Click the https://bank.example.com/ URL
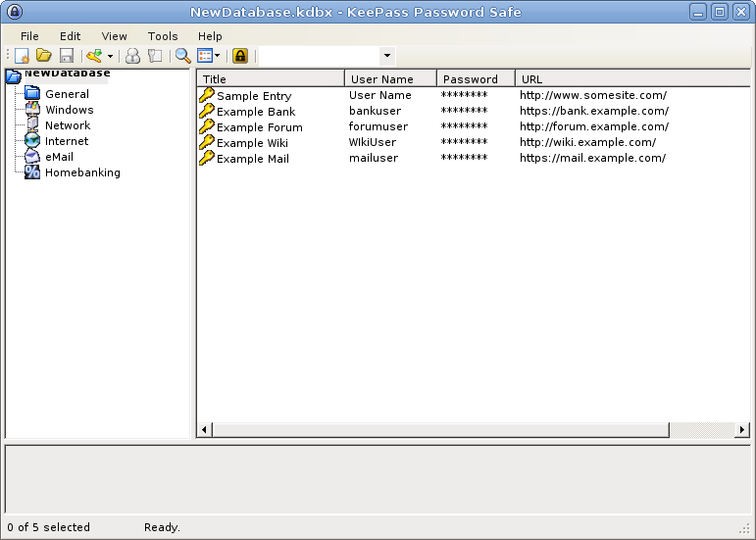The image size is (756, 540). tap(594, 111)
